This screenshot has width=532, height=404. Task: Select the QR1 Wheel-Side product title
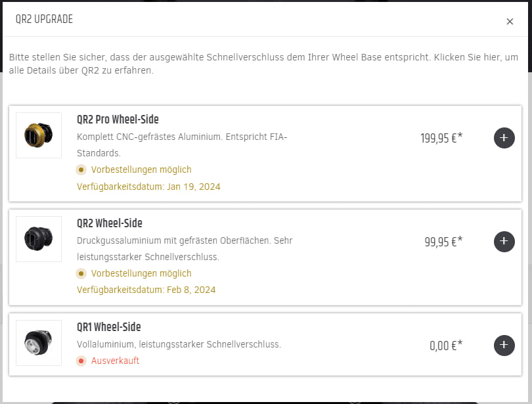(109, 327)
